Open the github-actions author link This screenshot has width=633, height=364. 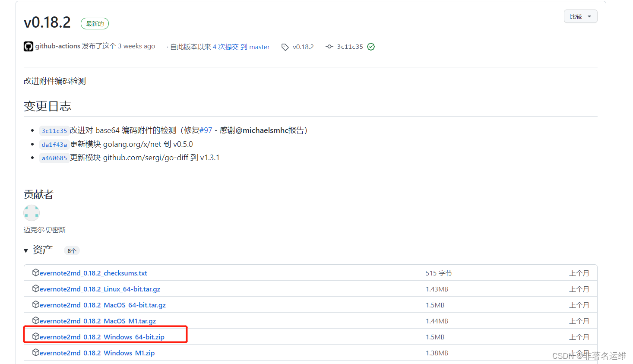[58, 46]
